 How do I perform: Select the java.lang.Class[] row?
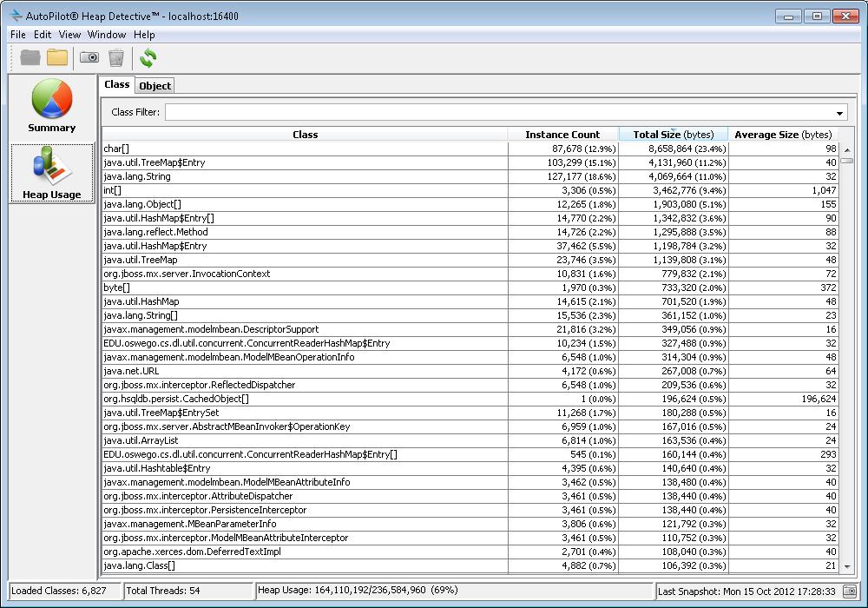pyautogui.click(x=470, y=565)
